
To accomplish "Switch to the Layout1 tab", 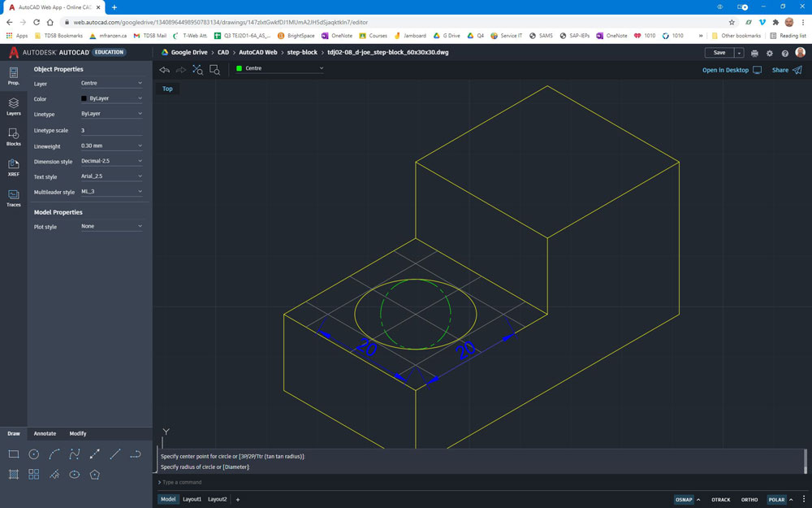I will [192, 499].
